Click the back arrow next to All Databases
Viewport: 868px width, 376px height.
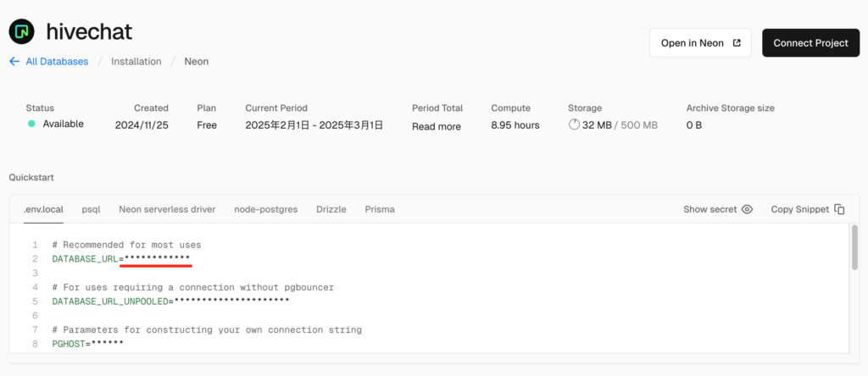[x=14, y=62]
